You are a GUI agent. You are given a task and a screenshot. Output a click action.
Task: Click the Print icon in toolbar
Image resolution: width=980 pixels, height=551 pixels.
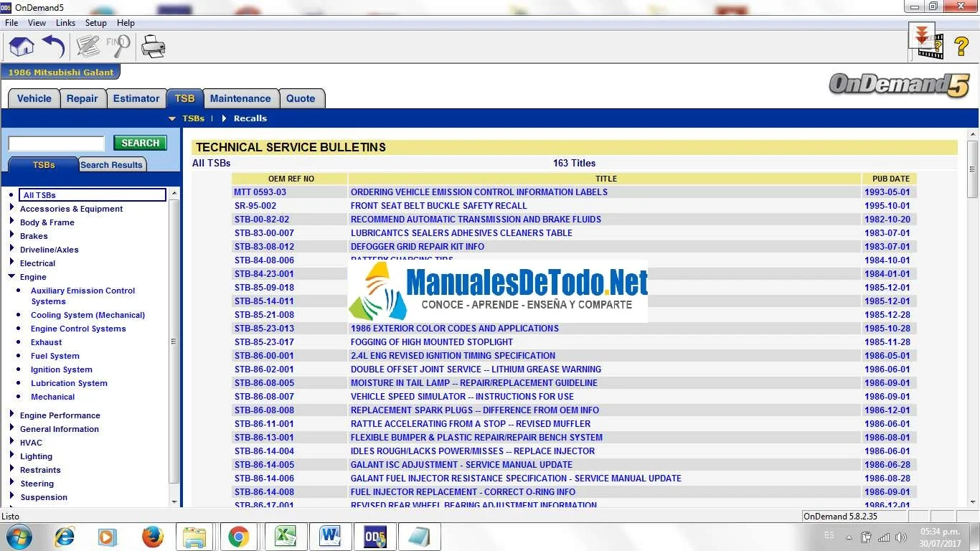click(154, 47)
